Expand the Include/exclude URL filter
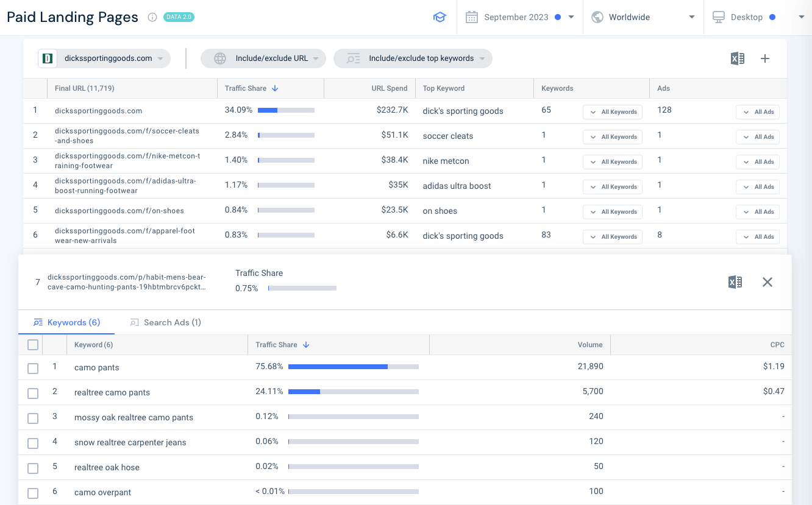Image resolution: width=812 pixels, height=505 pixels. click(x=263, y=58)
